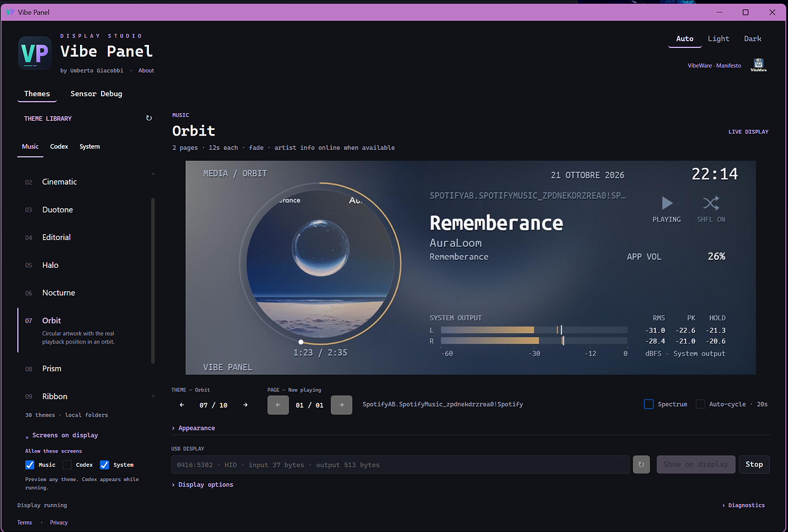
Task: Open the Privacy link
Action: click(x=59, y=523)
